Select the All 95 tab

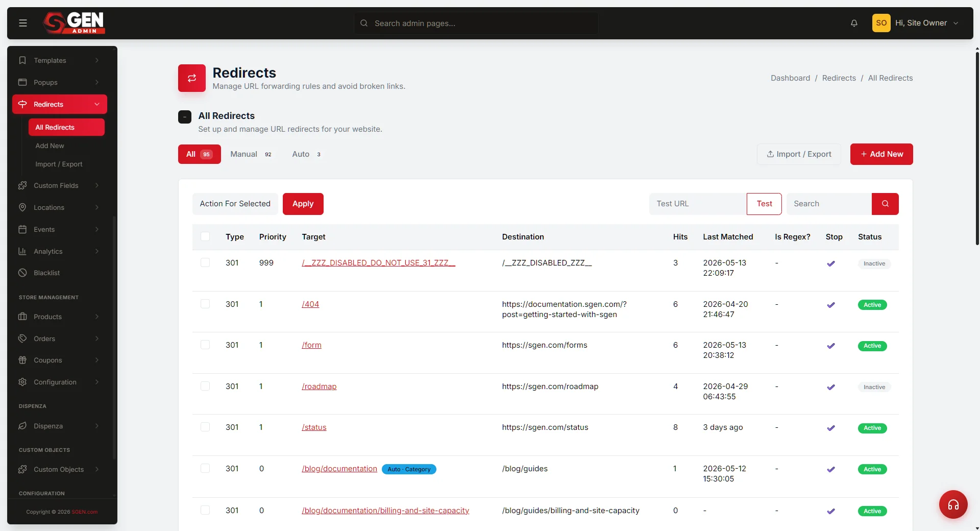[x=199, y=154]
